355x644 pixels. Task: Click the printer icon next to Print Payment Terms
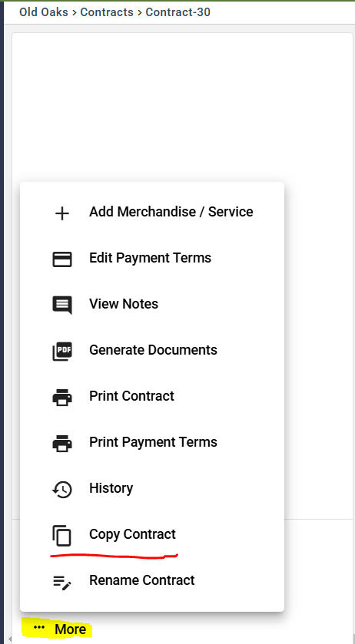[x=62, y=444]
